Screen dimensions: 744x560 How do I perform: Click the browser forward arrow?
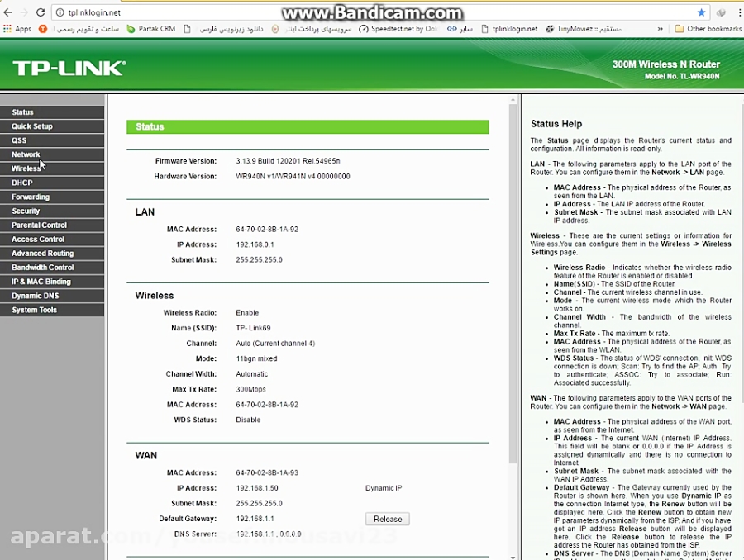point(24,12)
